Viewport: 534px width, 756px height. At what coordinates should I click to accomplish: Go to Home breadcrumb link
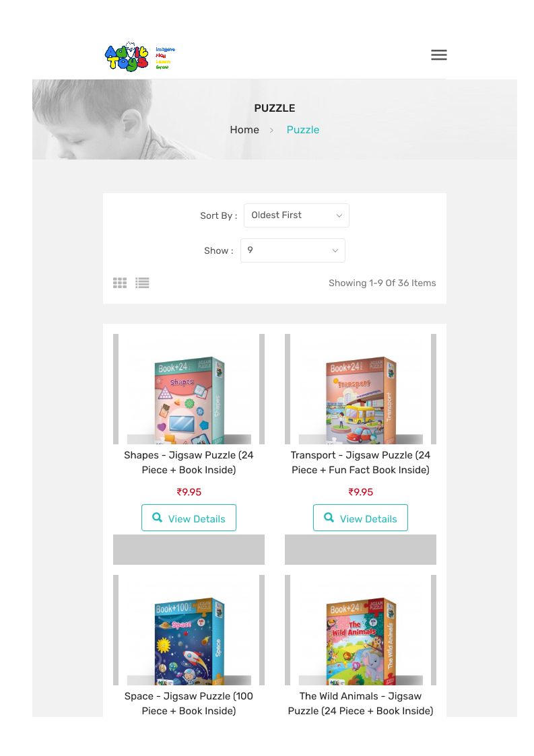click(x=244, y=130)
